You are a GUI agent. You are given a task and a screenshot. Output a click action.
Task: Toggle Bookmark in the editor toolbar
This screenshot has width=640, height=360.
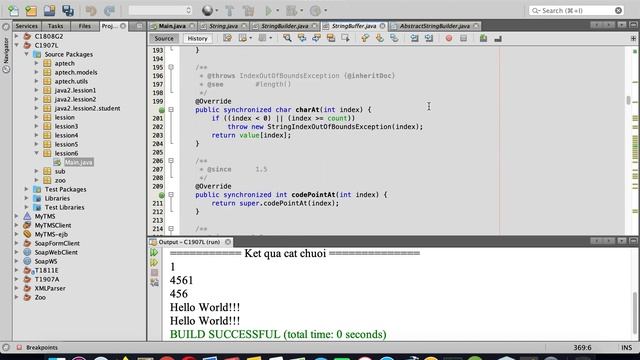point(394,38)
